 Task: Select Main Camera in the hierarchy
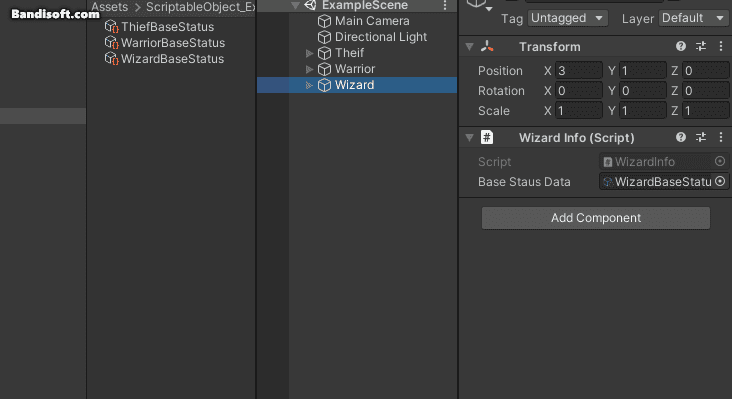[x=372, y=21]
